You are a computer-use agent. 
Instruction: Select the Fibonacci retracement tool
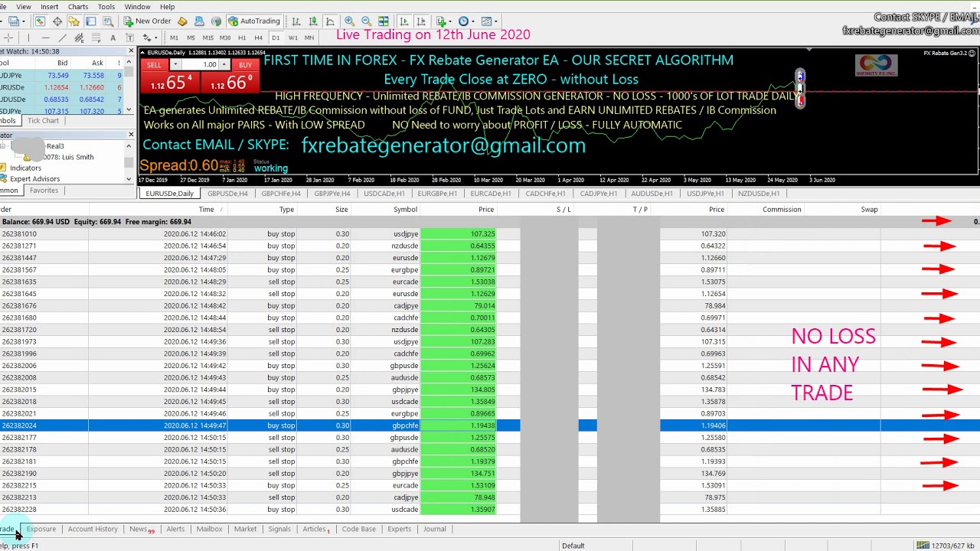[x=96, y=37]
